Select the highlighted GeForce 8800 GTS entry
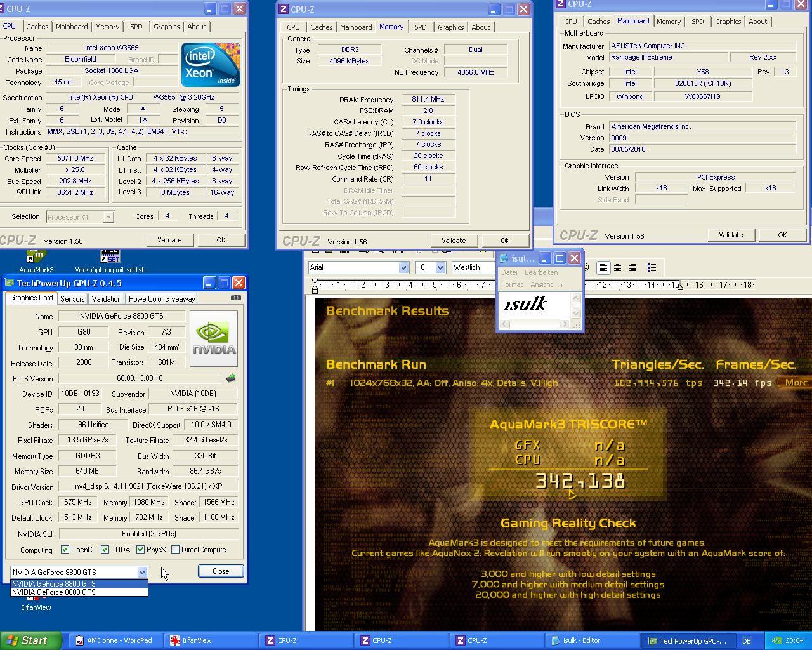The height and width of the screenshot is (650, 812). 79,583
